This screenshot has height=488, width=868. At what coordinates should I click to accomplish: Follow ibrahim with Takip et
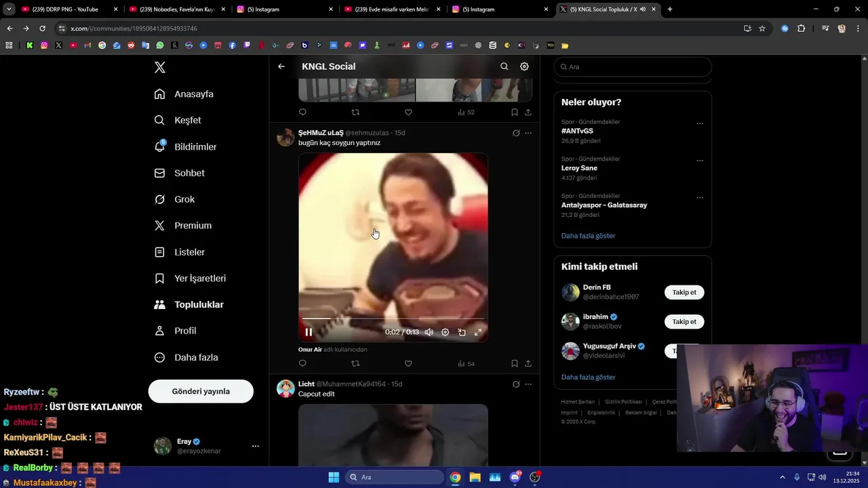click(684, 322)
